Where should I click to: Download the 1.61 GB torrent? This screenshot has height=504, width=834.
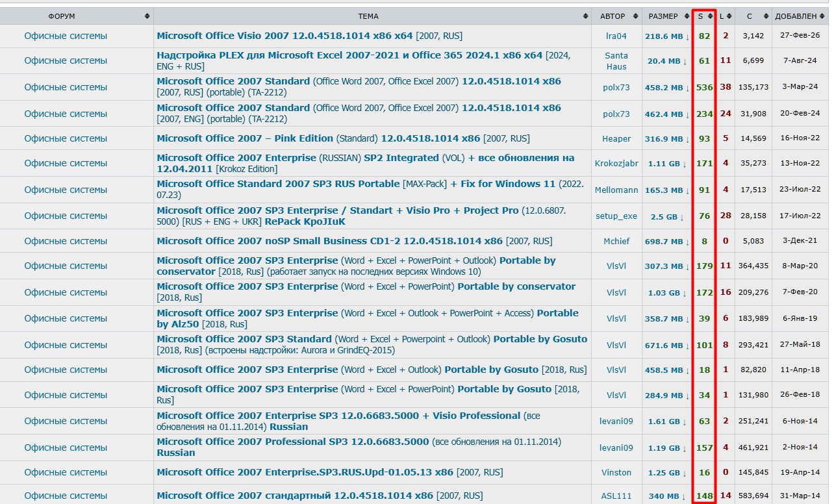[x=667, y=421]
